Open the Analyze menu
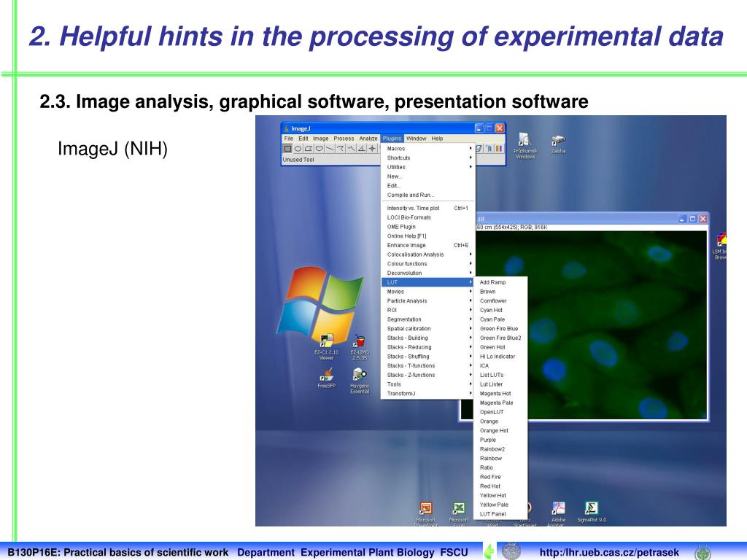747x560 pixels. click(x=368, y=139)
